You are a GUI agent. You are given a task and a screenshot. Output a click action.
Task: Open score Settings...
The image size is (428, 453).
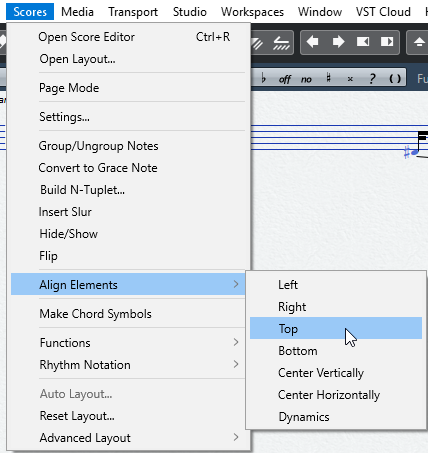click(x=128, y=117)
